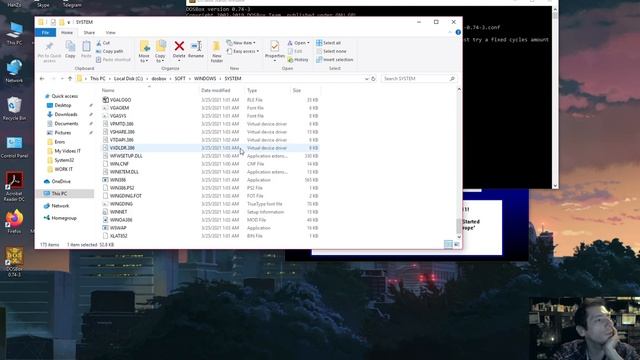Switch to the Home ribbon tab
The width and height of the screenshot is (640, 360).
click(67, 33)
